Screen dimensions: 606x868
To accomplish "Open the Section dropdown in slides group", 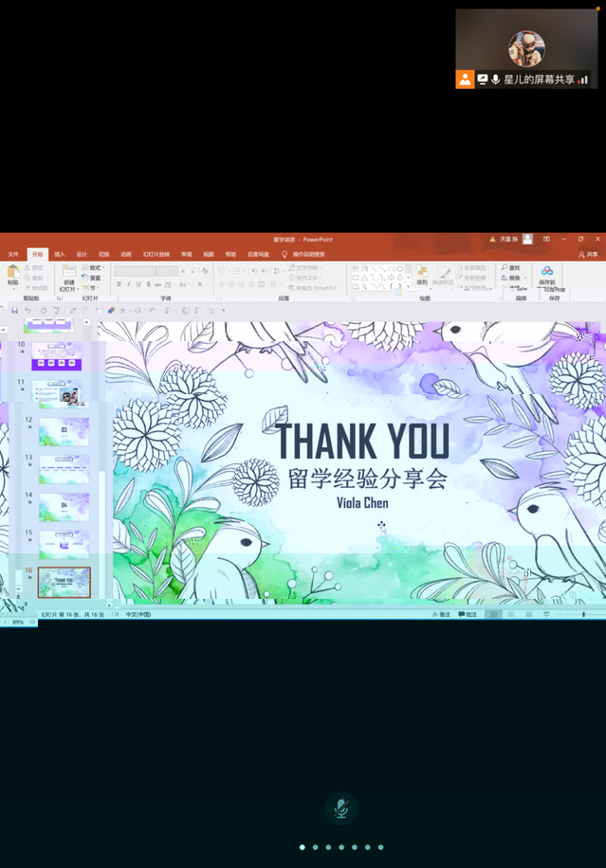I will click(x=93, y=288).
